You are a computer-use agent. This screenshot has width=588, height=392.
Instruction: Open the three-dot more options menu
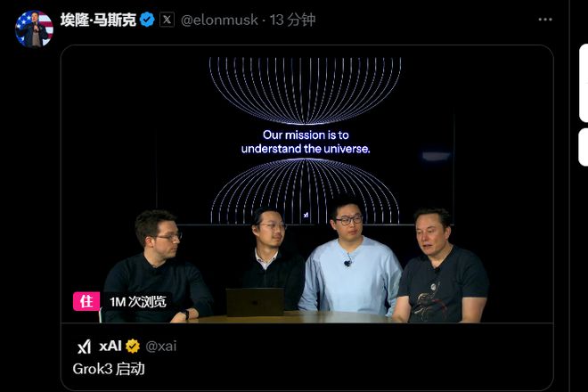click(545, 20)
